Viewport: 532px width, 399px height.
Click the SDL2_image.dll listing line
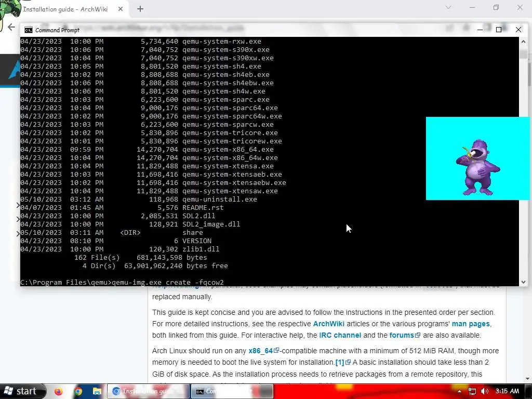[130, 224]
